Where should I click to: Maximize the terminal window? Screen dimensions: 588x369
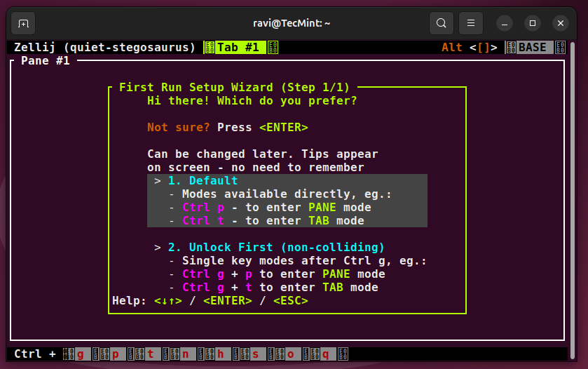533,23
